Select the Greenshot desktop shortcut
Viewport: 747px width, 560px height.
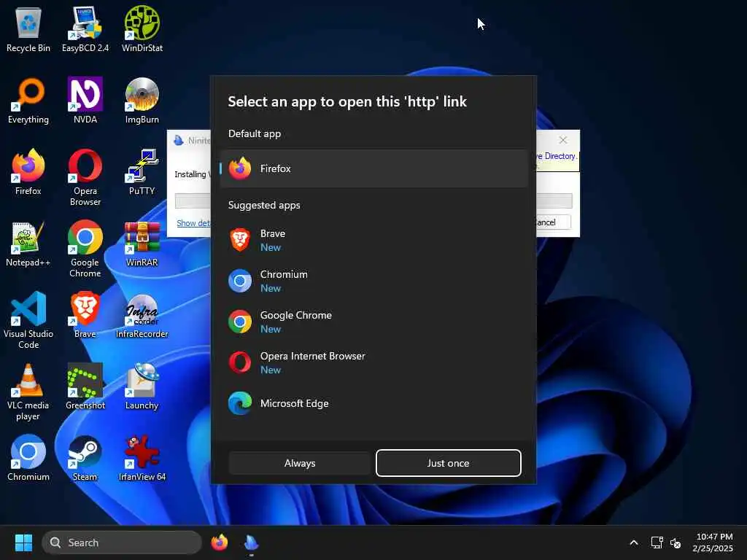pos(85,386)
